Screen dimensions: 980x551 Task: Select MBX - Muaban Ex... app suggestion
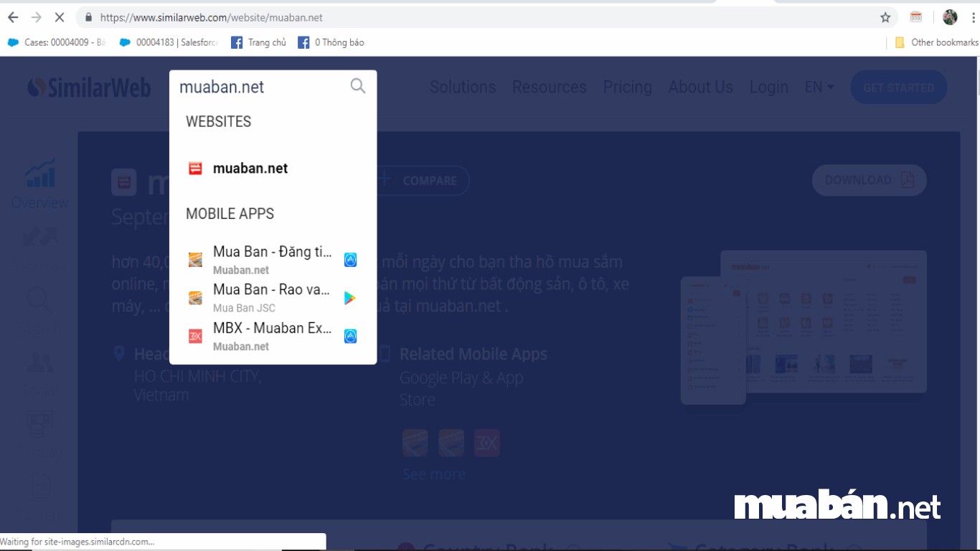273,336
